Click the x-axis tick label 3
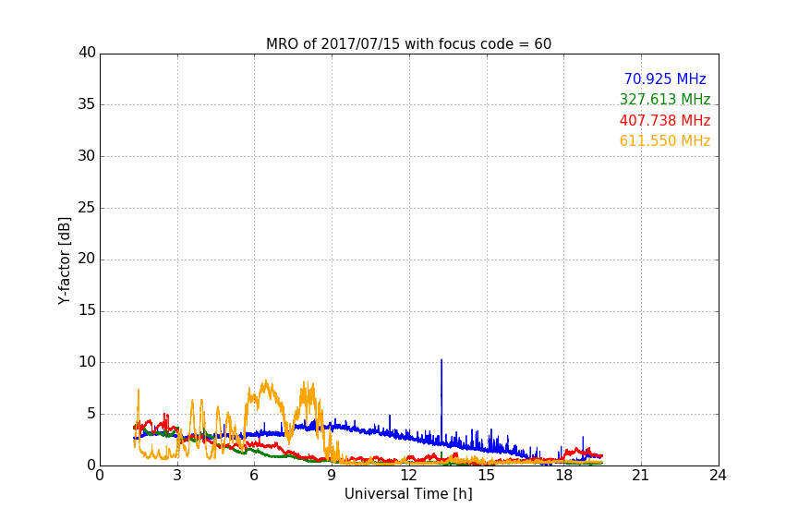Image resolution: width=798 pixels, height=532 pixels. 177,476
